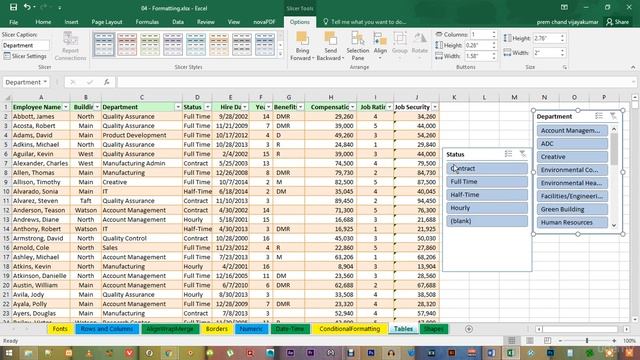Open the Windows Start button
This screenshot has height=360, width=640.
click(x=9, y=353)
